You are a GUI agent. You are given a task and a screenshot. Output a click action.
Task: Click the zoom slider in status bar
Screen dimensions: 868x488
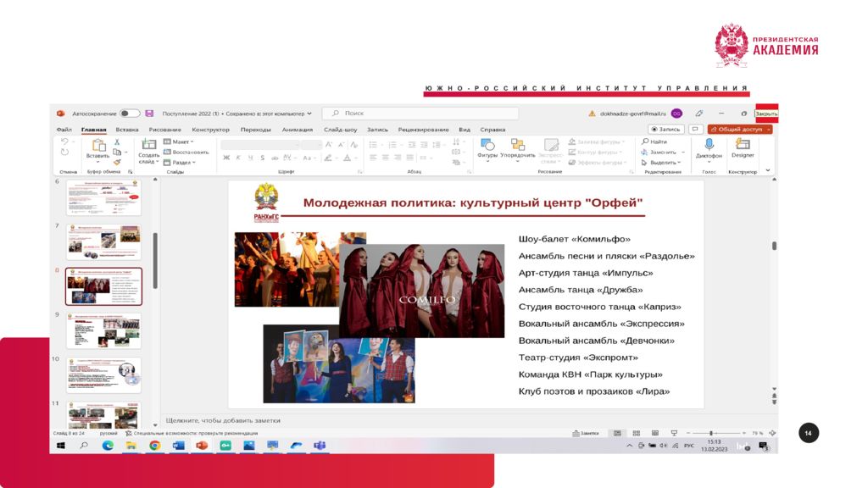(715, 433)
